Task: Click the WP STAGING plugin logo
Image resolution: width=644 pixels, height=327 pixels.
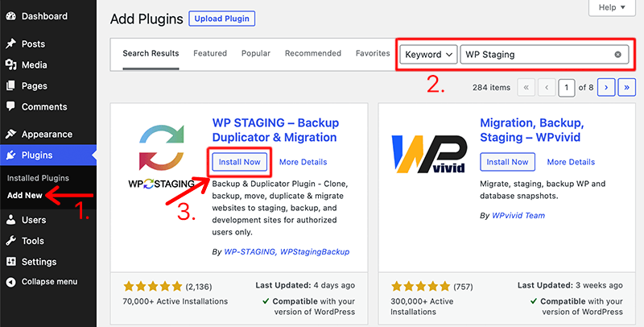Action: click(162, 157)
